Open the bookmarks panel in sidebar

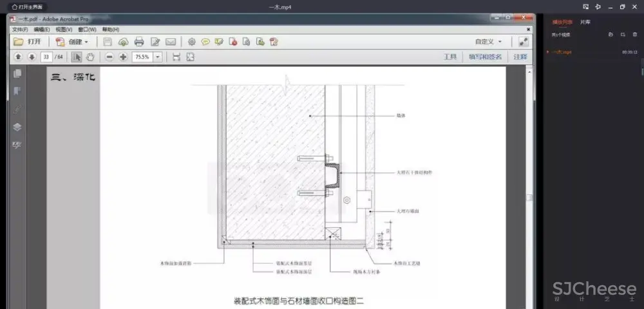(17, 91)
